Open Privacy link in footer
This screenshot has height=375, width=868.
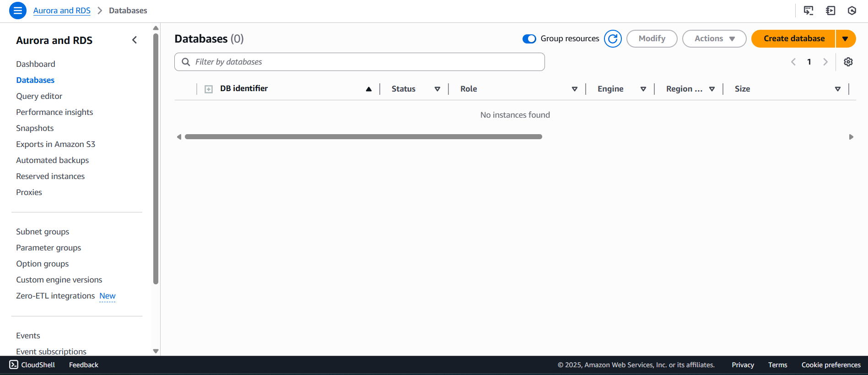tap(743, 365)
